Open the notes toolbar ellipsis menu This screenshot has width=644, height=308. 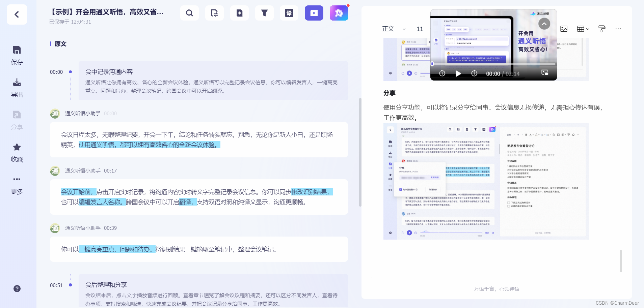(618, 29)
